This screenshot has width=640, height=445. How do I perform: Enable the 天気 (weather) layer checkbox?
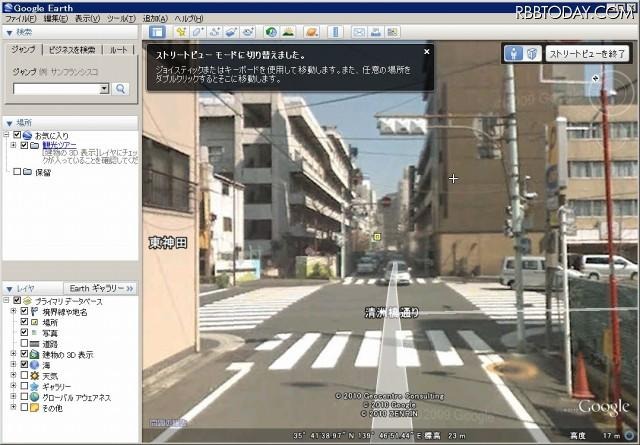26,375
